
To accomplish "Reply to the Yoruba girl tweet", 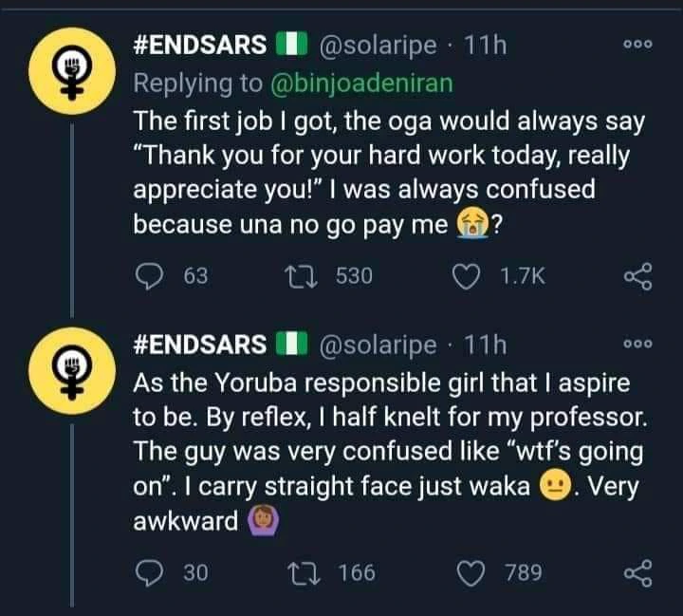I will point(149,572).
